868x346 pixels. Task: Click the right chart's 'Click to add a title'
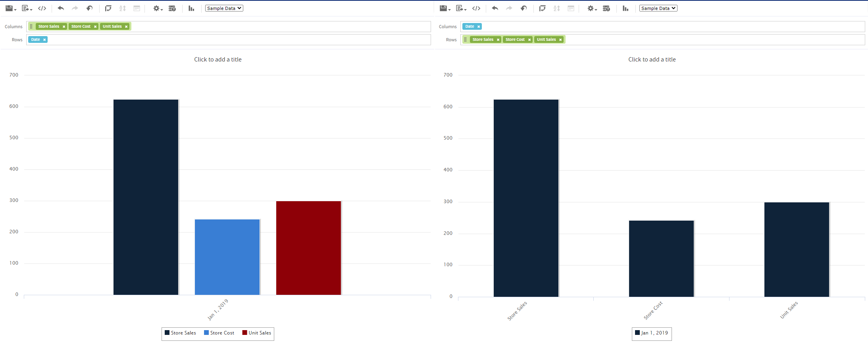(652, 60)
